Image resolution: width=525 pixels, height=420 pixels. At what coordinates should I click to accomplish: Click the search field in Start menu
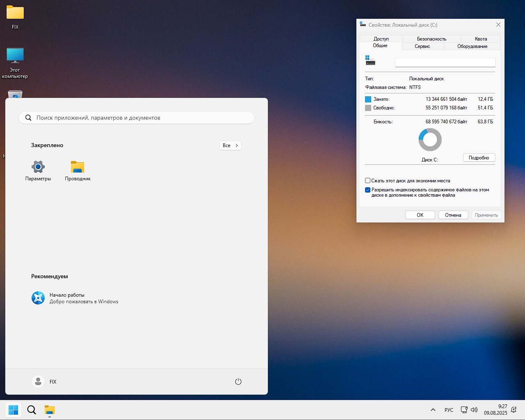click(x=137, y=118)
